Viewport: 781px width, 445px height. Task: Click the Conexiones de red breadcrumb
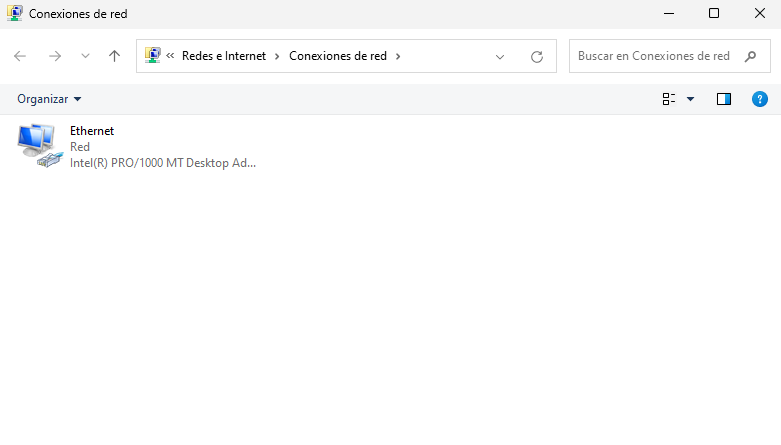[x=338, y=56]
